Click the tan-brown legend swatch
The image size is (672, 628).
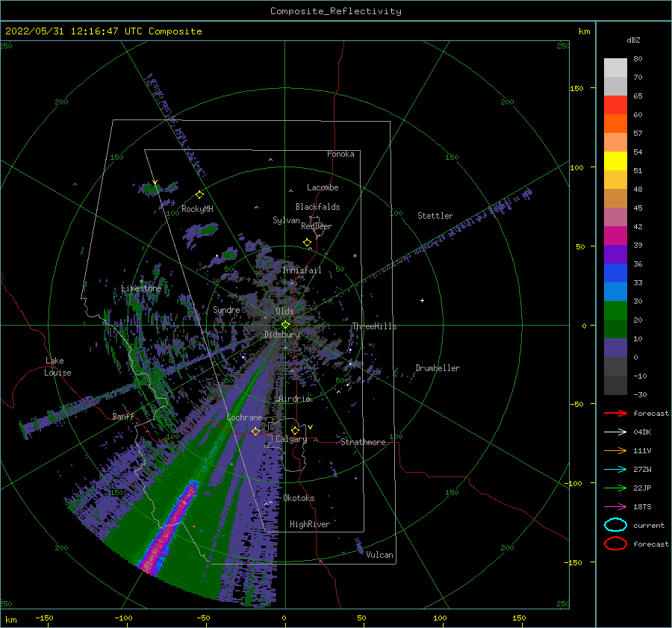615,199
